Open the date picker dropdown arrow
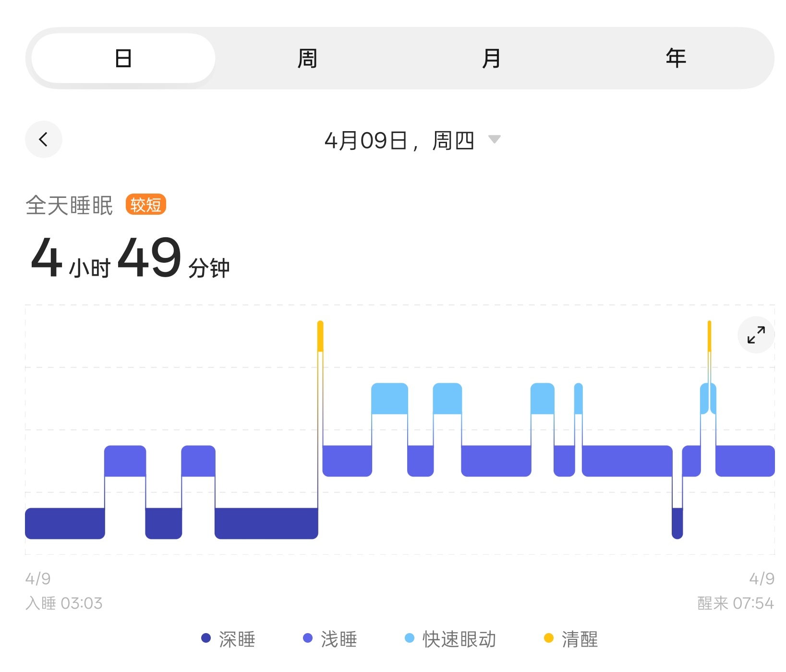The width and height of the screenshot is (786, 672). coord(496,139)
